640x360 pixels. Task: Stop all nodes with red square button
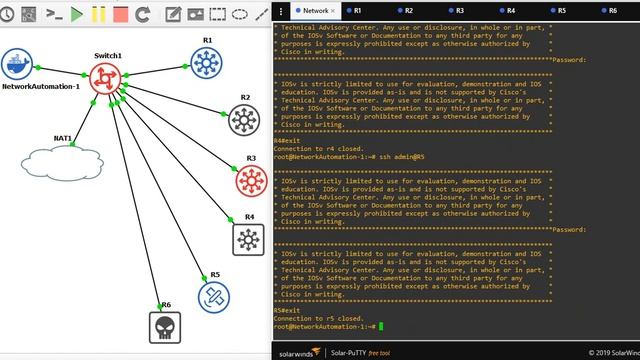coord(120,15)
